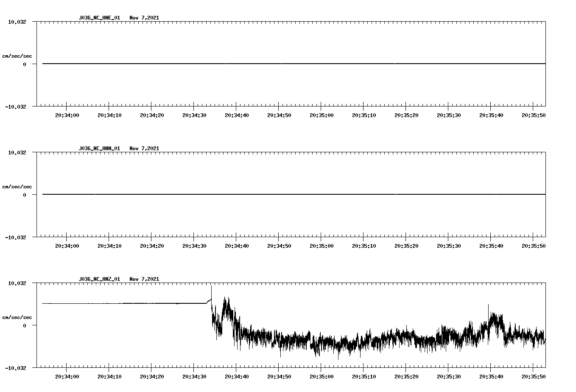Click the 0 axis value on HNE plot
Image resolution: width=576 pixels, height=392 pixels.
click(x=25, y=64)
